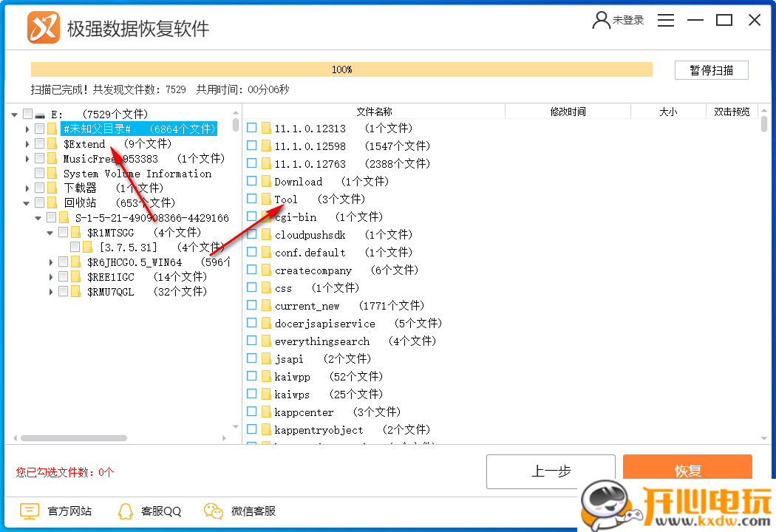Open the 官方网站 link
The height and width of the screenshot is (532, 776).
(x=69, y=511)
